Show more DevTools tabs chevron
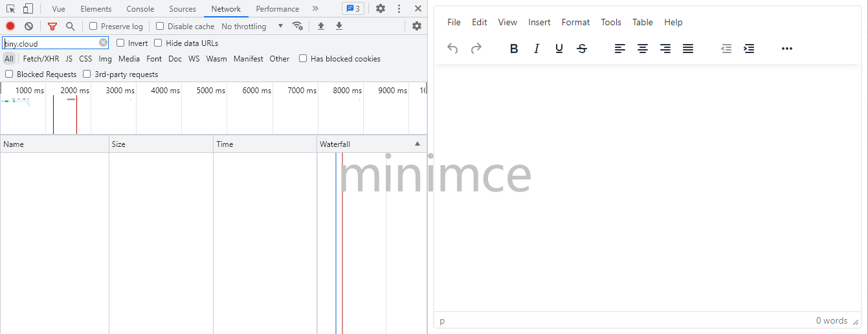Screen dimensions: 868x334 click(x=315, y=8)
